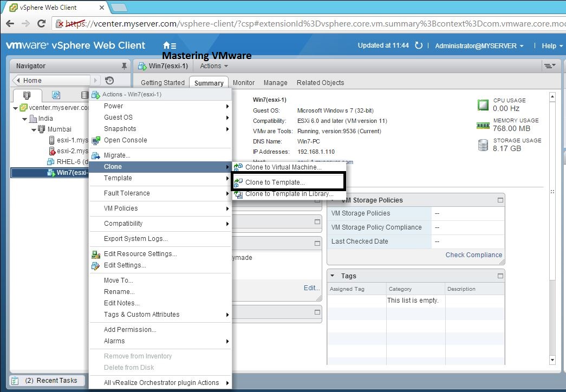Click the Edit link in notes panel

[311, 288]
